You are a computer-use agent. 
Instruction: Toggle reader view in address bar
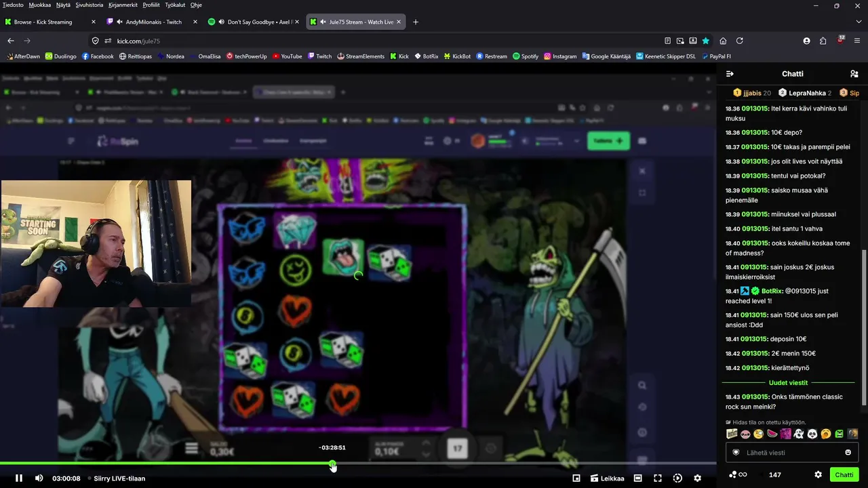click(x=668, y=41)
